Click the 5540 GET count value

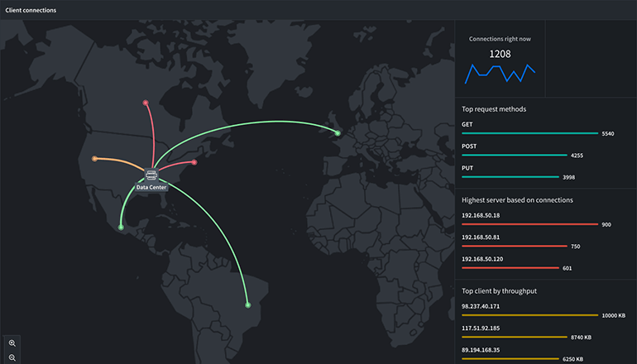point(608,134)
